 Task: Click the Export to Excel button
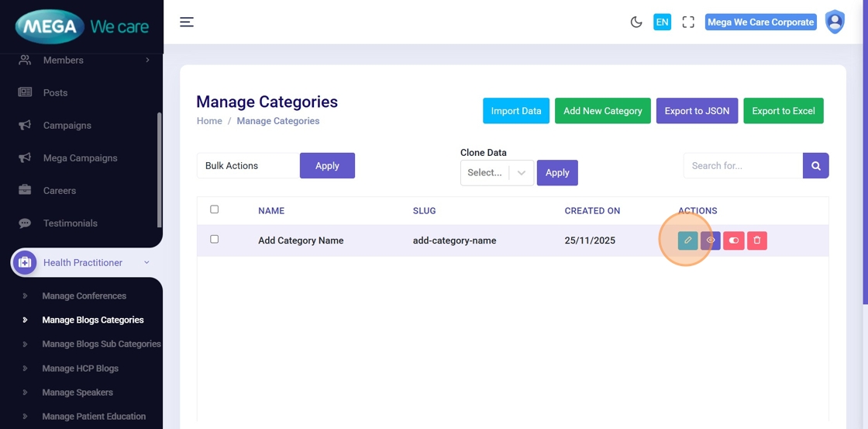[783, 111]
